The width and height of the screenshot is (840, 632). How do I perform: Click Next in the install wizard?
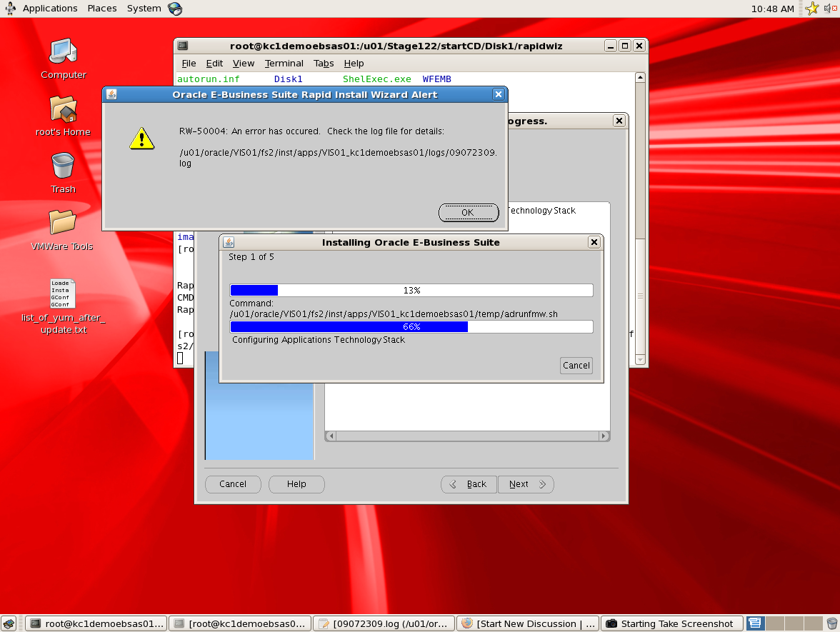pyautogui.click(x=526, y=484)
